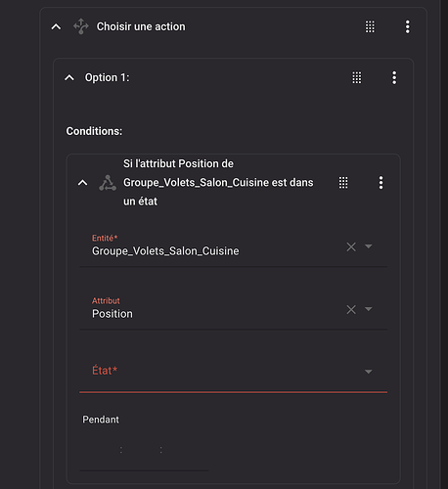
Task: Collapse the Option 1 section
Action: pos(69,78)
